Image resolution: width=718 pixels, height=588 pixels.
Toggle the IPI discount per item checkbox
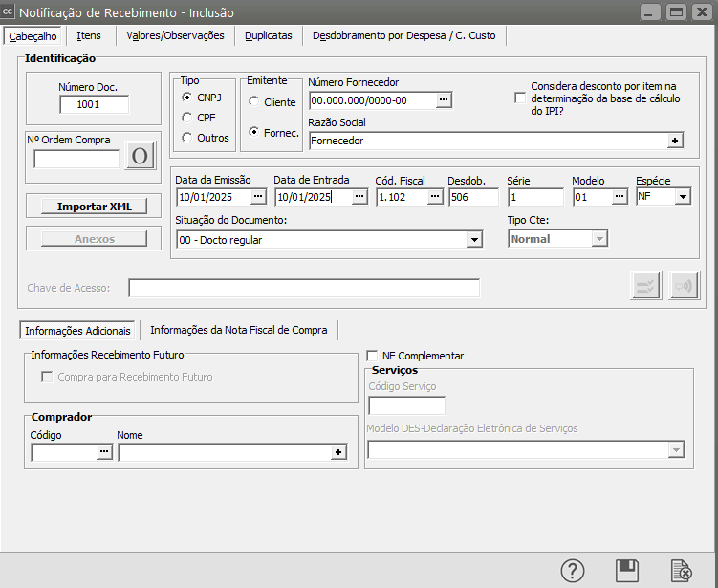[x=520, y=98]
